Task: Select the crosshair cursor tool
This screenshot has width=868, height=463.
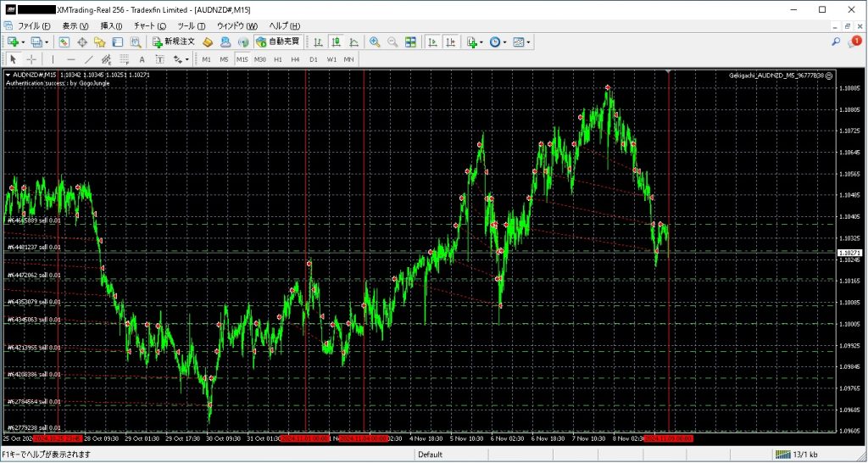Action: click(31, 59)
